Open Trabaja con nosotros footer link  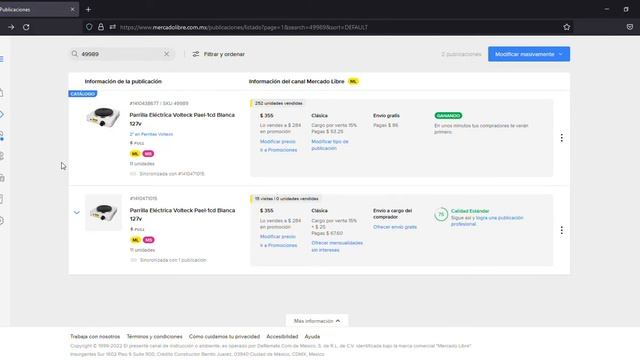pos(95,336)
